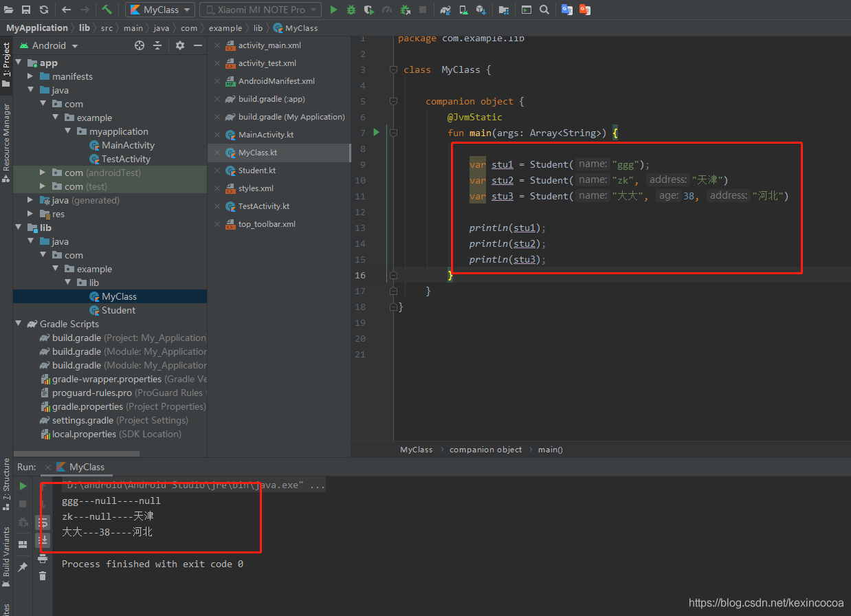Open Xiaomi MI NOTE Pro device dropdown

pos(261,10)
